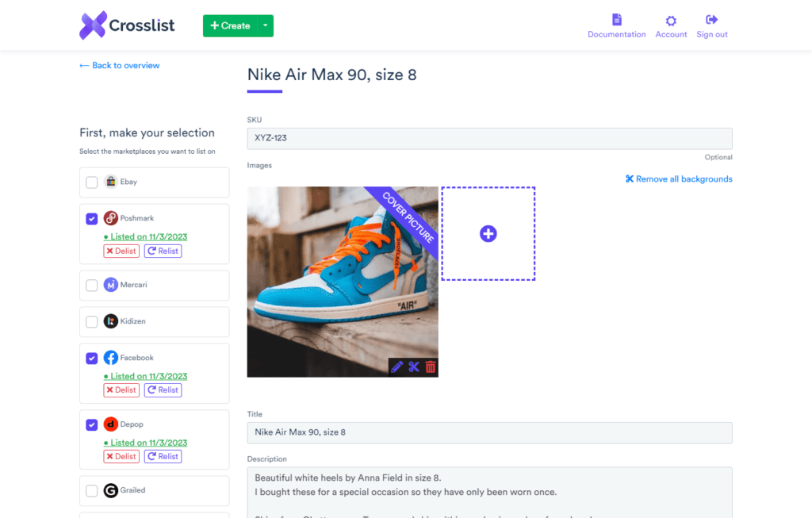812x518 pixels.
Task: Enable the Ebay marketplace checkbox
Action: (91, 182)
